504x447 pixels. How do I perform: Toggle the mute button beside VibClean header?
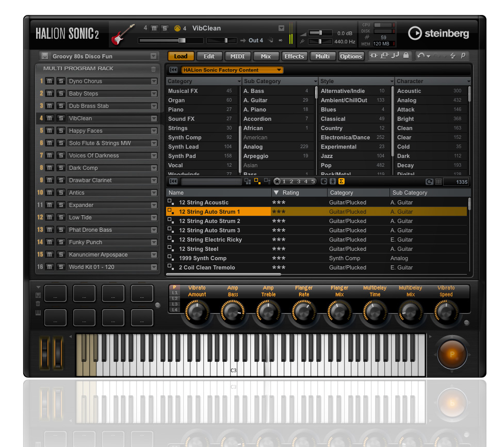(154, 28)
